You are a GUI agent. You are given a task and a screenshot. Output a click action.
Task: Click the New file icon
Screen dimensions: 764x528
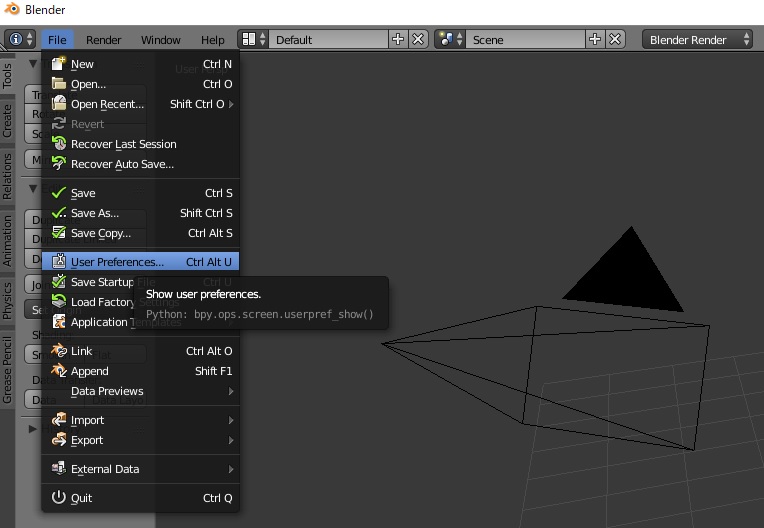(x=58, y=64)
